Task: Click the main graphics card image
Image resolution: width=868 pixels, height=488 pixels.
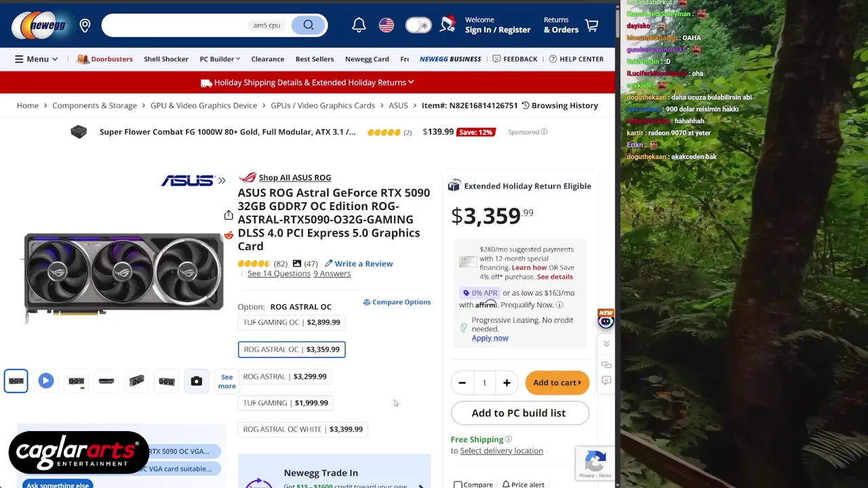Action: (x=123, y=278)
